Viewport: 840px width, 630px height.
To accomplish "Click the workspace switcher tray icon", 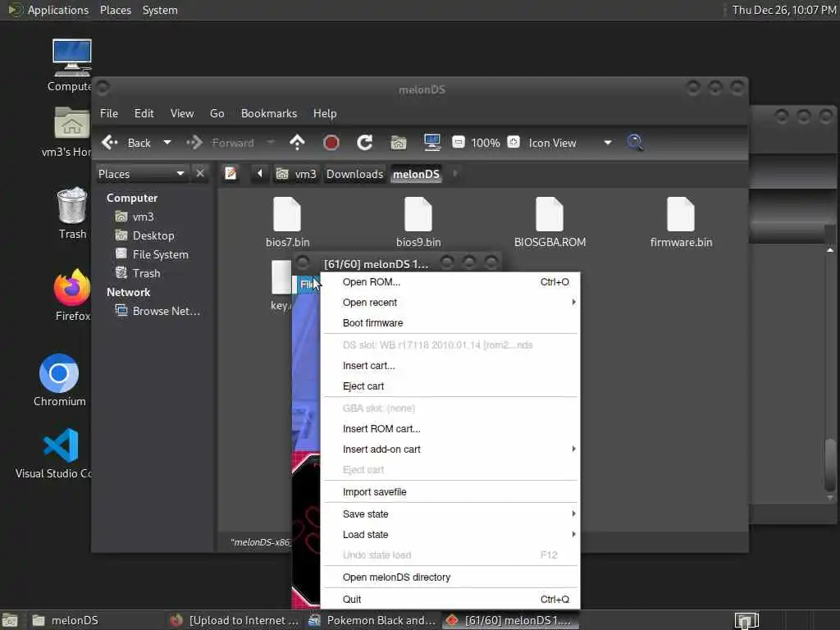I will [x=746, y=620].
